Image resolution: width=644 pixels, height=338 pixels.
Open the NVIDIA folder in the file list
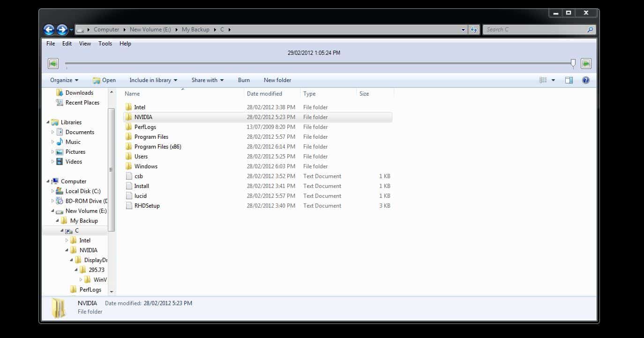click(x=143, y=117)
